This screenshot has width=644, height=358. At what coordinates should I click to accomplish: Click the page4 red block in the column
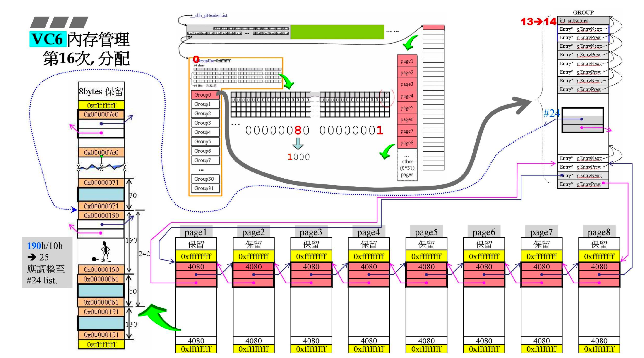pos(407,96)
